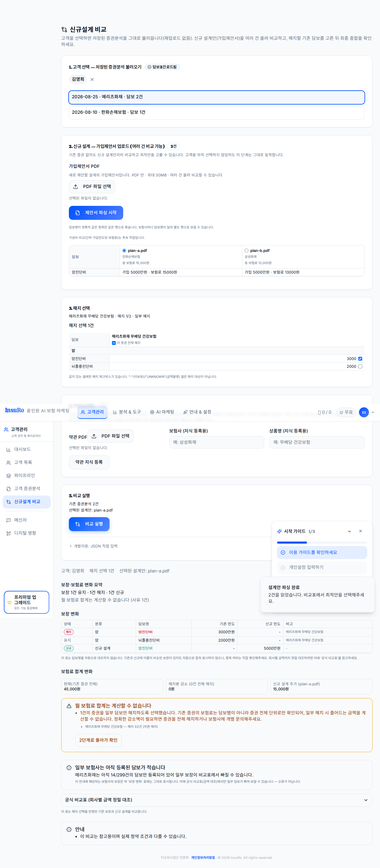Screen dimensions: 380x868
Task: Click the InsuRo logo
Action: 15,410
